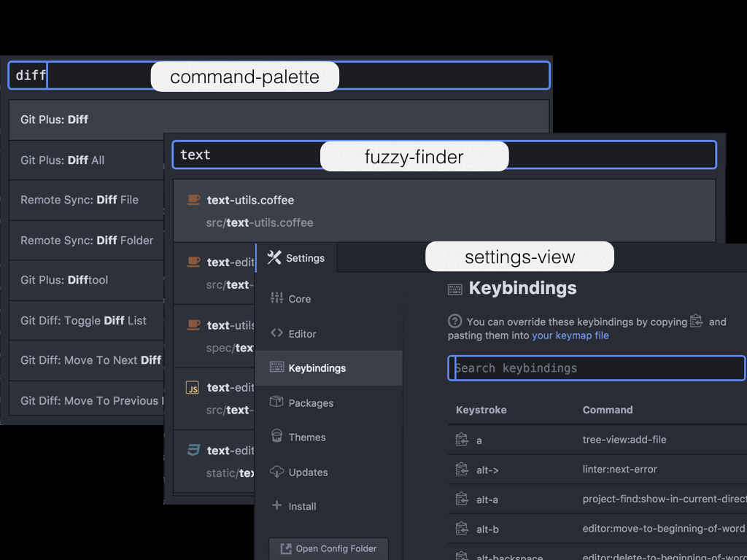Click the CSS file icon in fuzzy-finder list
The width and height of the screenshot is (747, 560).
pyautogui.click(x=193, y=450)
